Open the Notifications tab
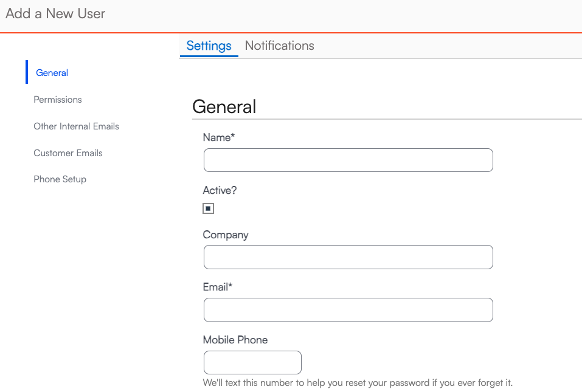The image size is (582, 392). point(279,46)
